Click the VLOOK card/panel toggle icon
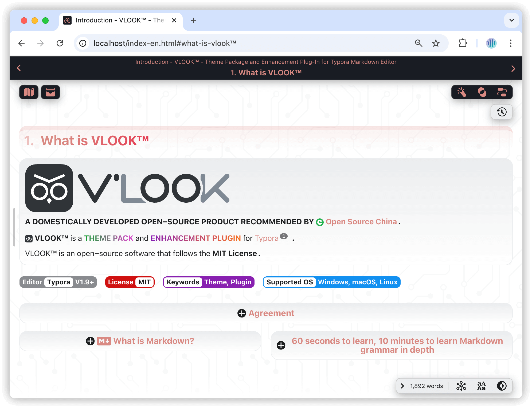 (50, 92)
